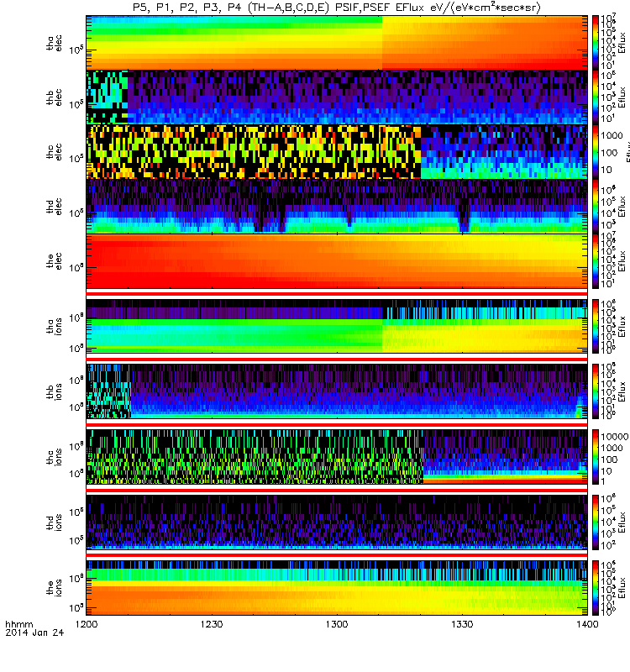Select the 'the ions' panel label

54,588
